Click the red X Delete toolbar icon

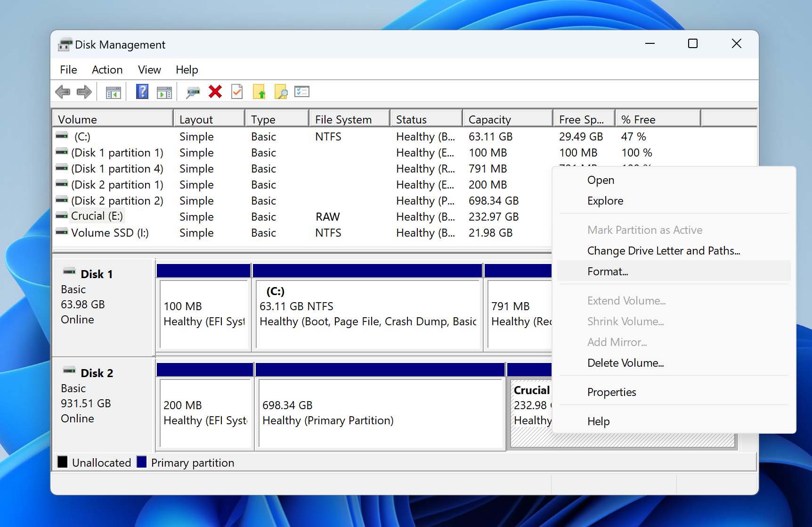[215, 91]
